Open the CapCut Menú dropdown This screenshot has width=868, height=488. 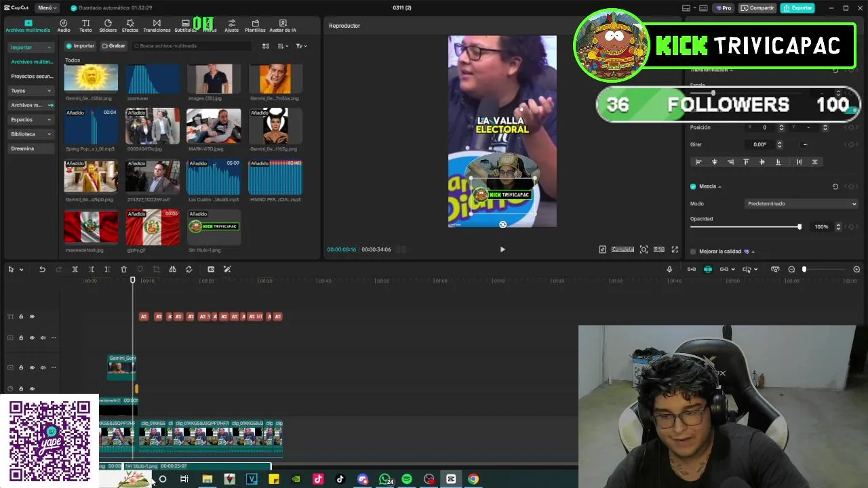47,7
